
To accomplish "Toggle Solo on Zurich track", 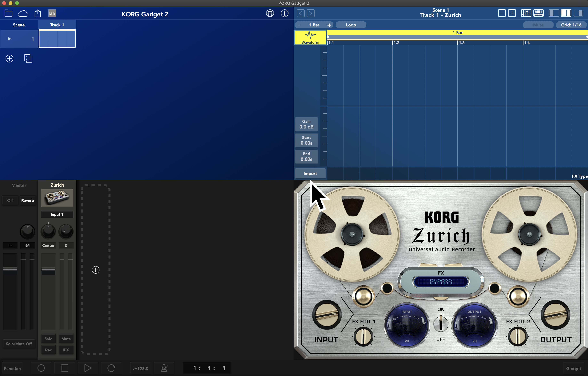I will (x=48, y=339).
